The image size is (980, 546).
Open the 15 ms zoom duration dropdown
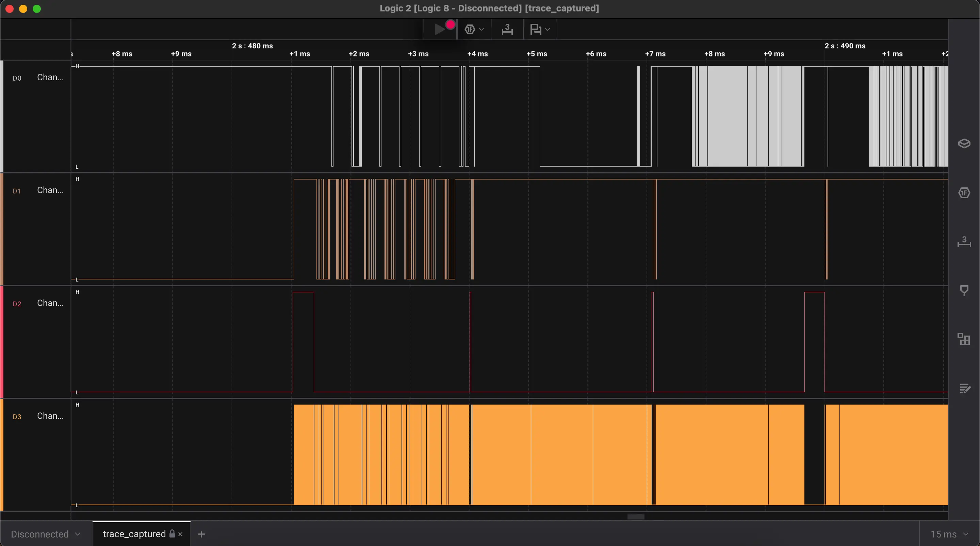point(949,534)
